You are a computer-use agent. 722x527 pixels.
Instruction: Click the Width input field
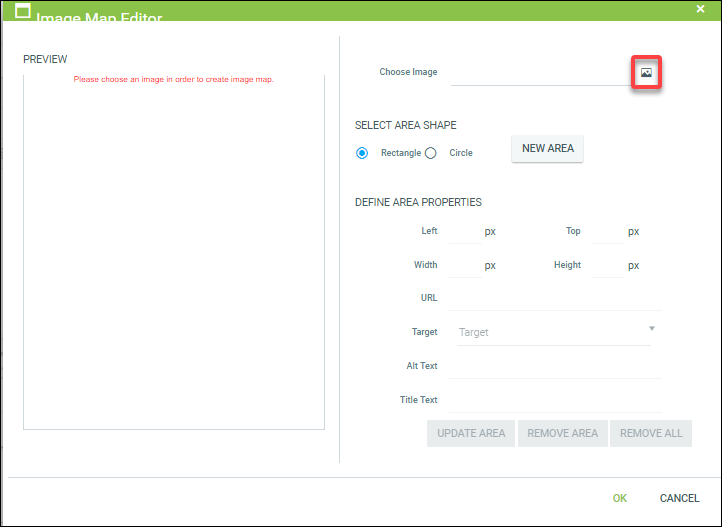464,265
